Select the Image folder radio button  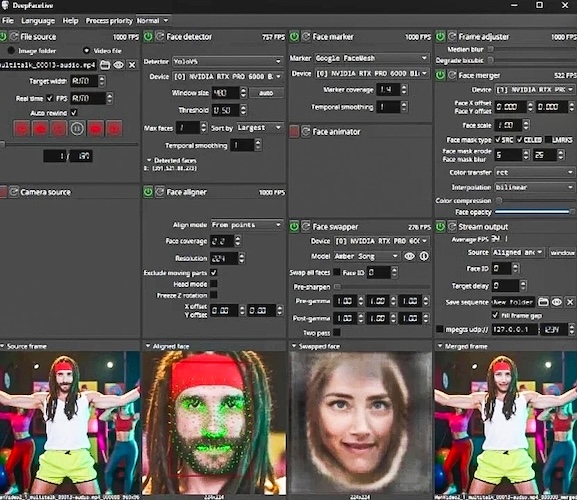(11, 50)
